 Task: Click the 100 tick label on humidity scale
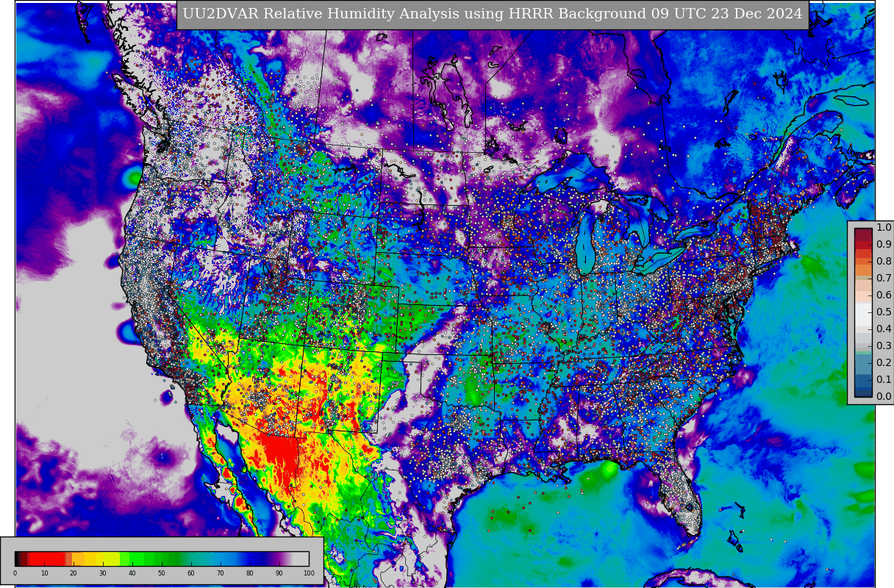point(309,573)
